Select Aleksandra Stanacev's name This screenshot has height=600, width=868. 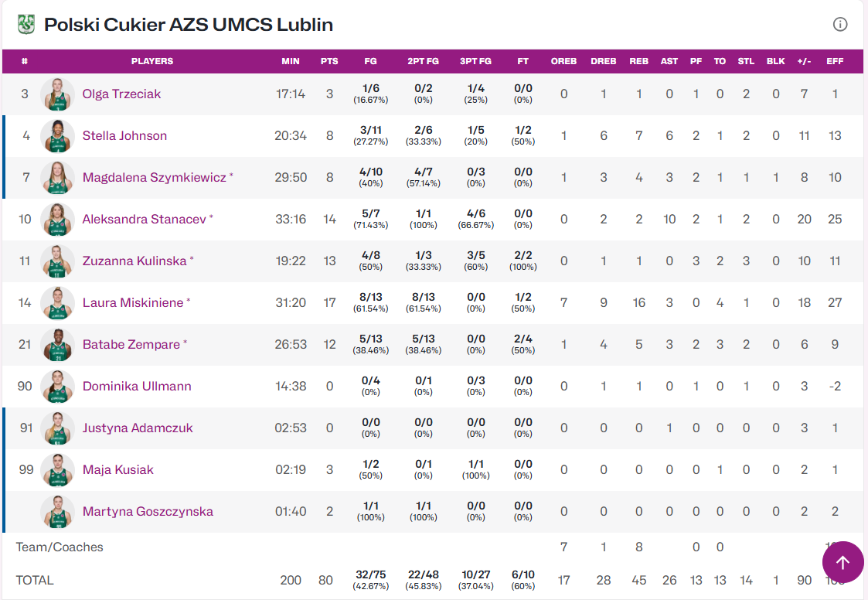(x=145, y=220)
